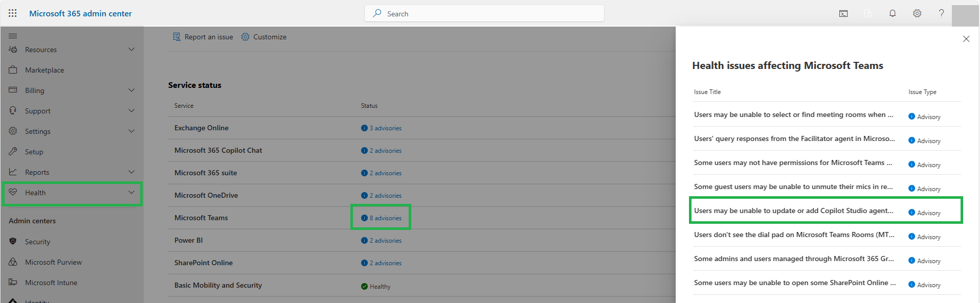
Task: Click the Report an issue icon
Action: (x=176, y=37)
